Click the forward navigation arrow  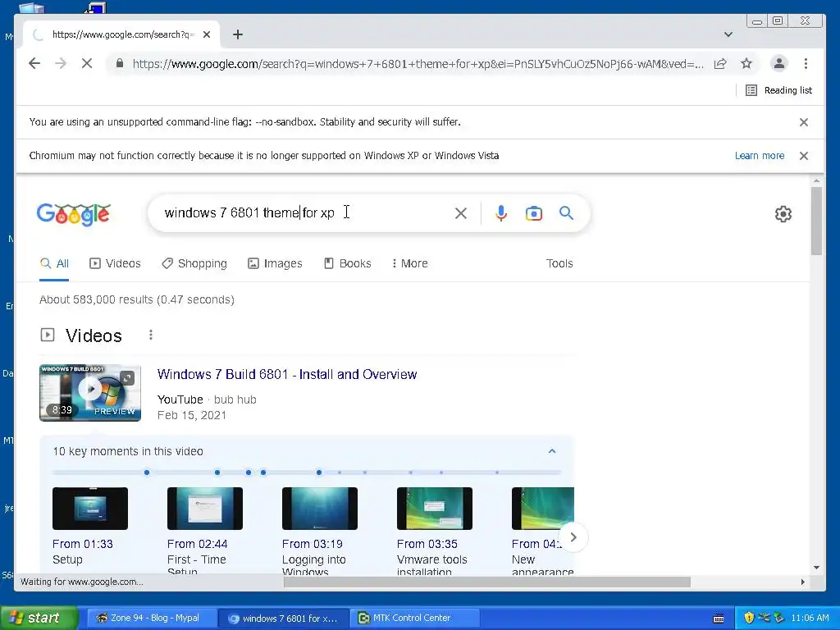(x=61, y=64)
